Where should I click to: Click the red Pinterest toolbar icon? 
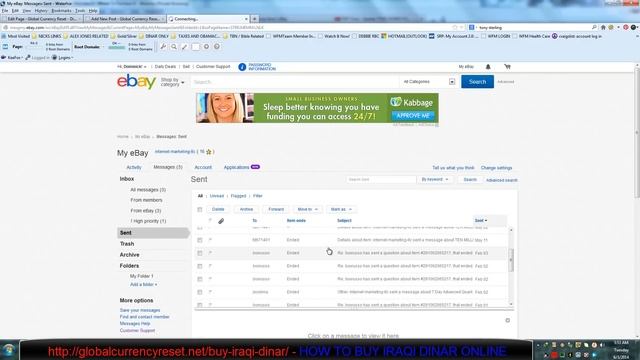point(625,27)
